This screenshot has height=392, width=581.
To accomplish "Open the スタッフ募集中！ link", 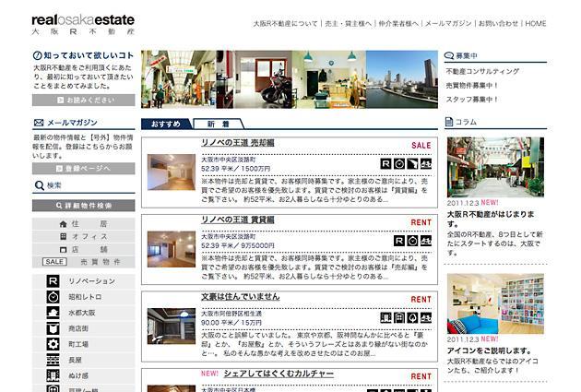I will tap(471, 100).
